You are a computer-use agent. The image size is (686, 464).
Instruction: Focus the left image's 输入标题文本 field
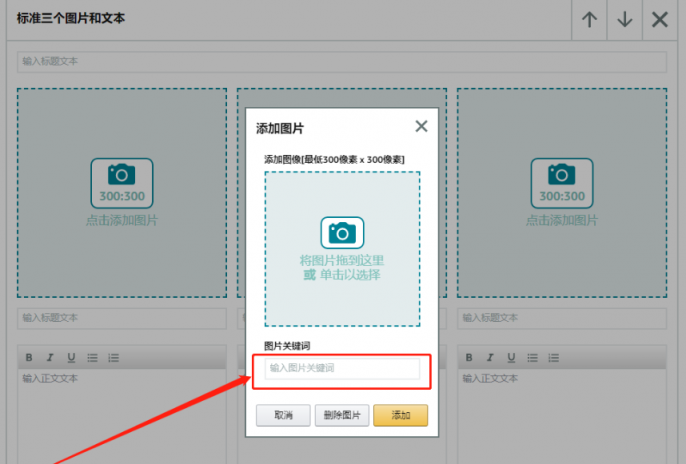pyautogui.click(x=122, y=318)
